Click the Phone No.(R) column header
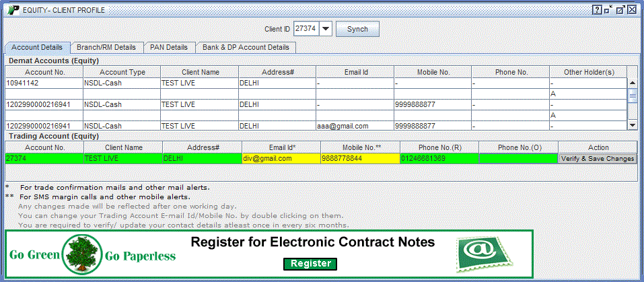Image resolution: width=644 pixels, height=282 pixels. click(x=439, y=147)
